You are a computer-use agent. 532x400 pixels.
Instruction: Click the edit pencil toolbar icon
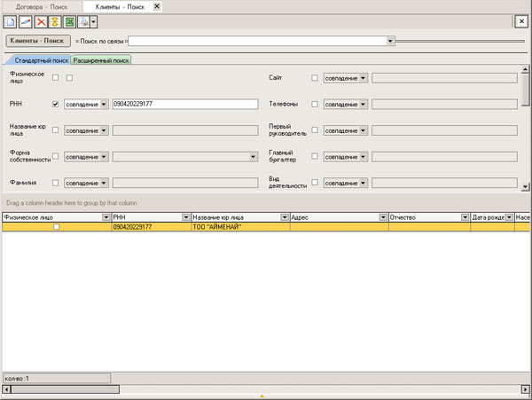click(x=26, y=21)
